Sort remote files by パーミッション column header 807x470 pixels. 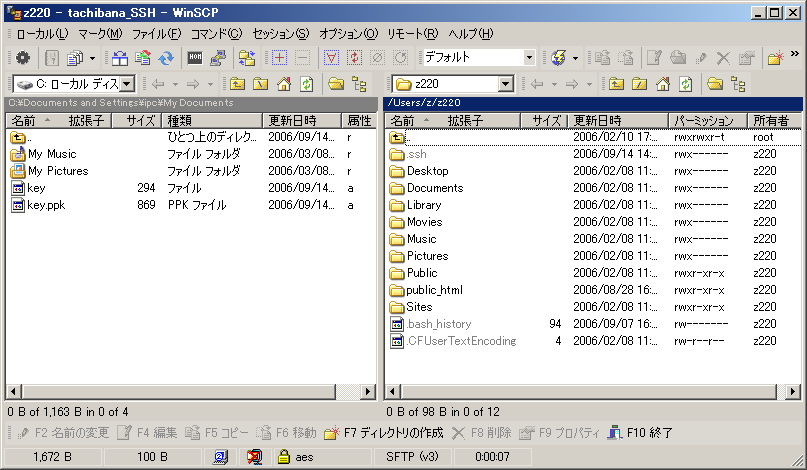click(x=708, y=121)
